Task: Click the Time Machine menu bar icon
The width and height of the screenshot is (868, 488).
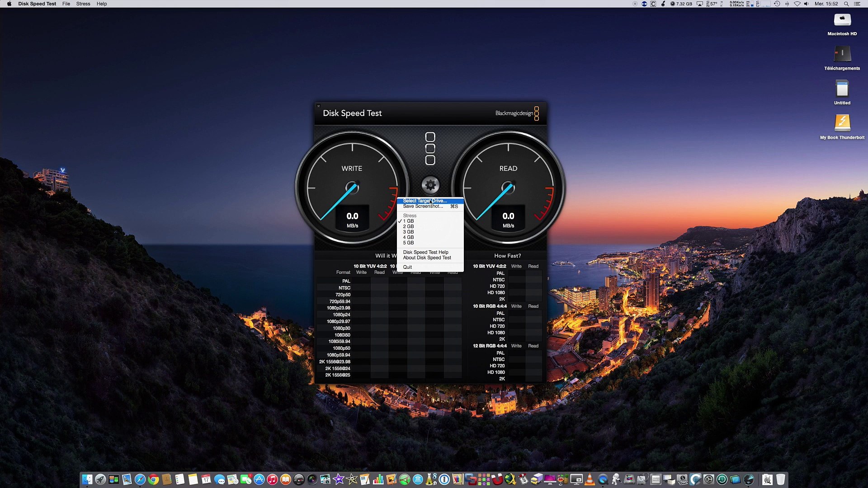Action: [777, 4]
